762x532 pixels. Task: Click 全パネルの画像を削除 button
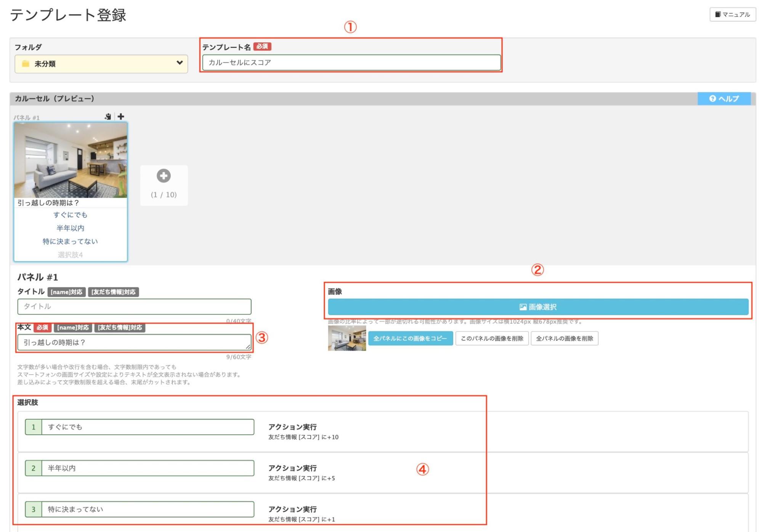click(564, 338)
